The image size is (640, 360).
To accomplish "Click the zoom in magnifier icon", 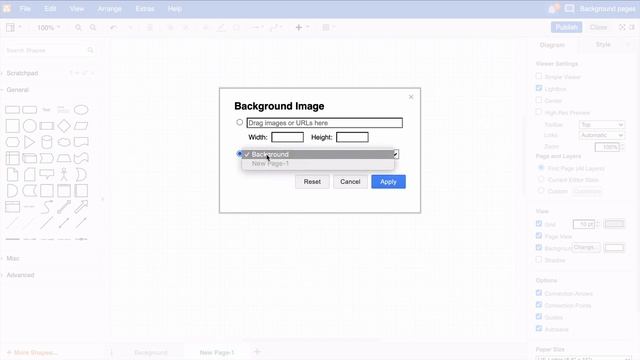I will pos(78,27).
